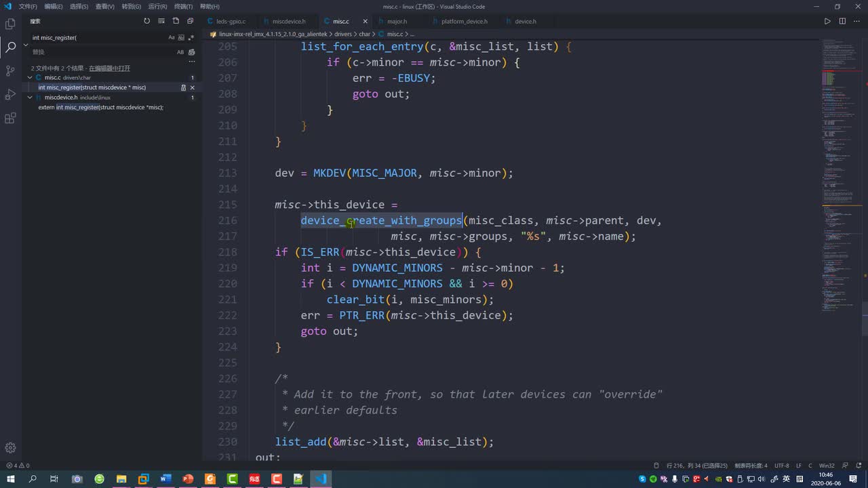Viewport: 868px width, 488px height.
Task: Open the 帮助(H) menu
Action: pos(210,7)
